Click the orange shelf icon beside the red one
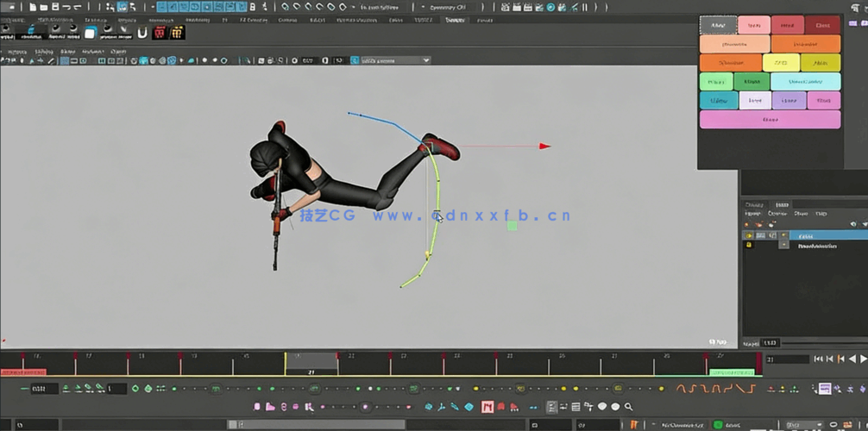This screenshot has width=868, height=431. click(177, 33)
